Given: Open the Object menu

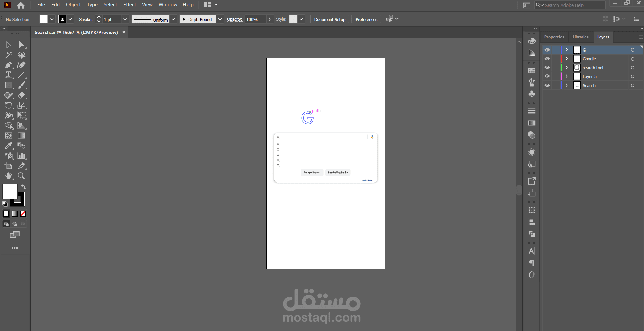Looking at the screenshot, I should click(x=73, y=5).
